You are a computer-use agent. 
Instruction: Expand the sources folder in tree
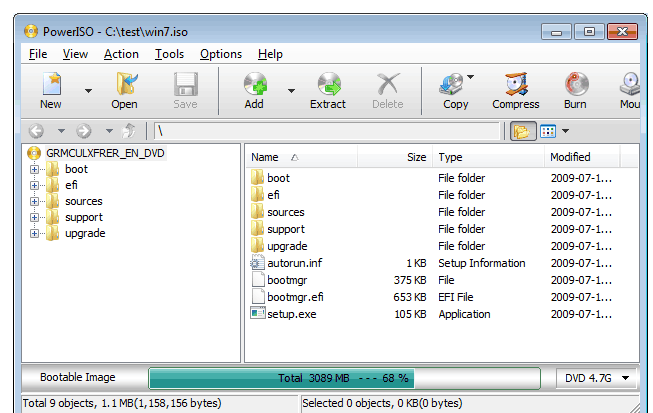(x=35, y=202)
